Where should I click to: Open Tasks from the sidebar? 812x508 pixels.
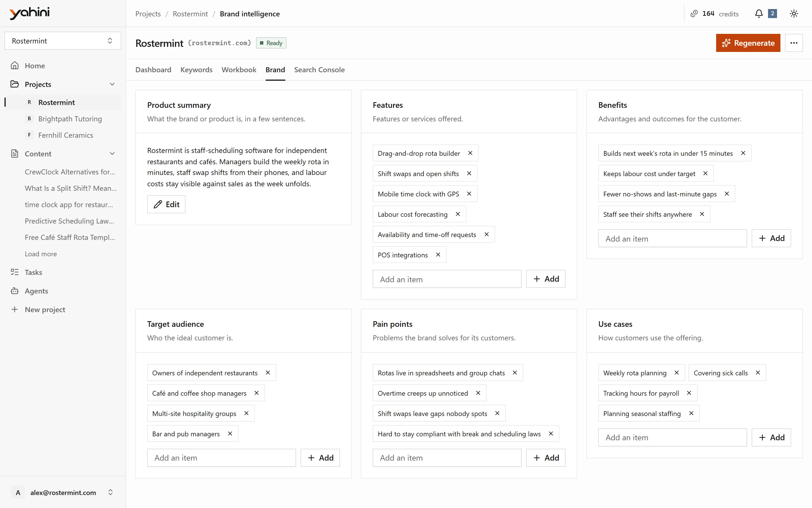[63, 272]
